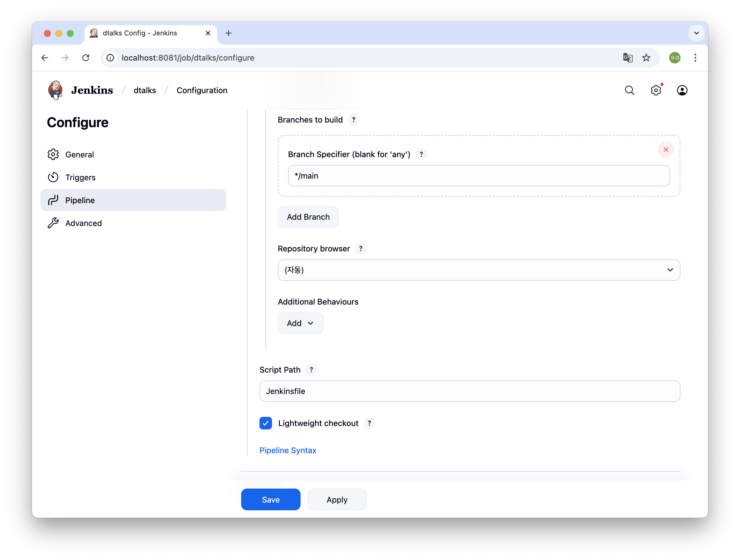Open help for Repository browser

tap(361, 249)
